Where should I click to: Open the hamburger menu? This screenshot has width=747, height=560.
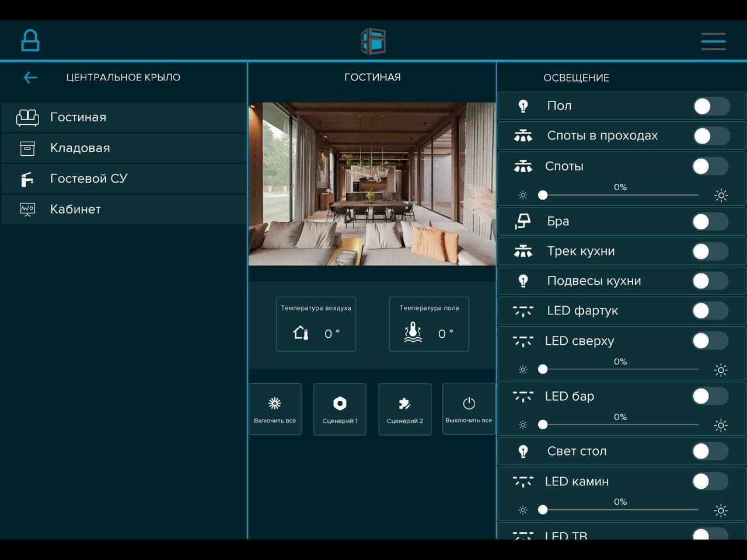pos(713,41)
